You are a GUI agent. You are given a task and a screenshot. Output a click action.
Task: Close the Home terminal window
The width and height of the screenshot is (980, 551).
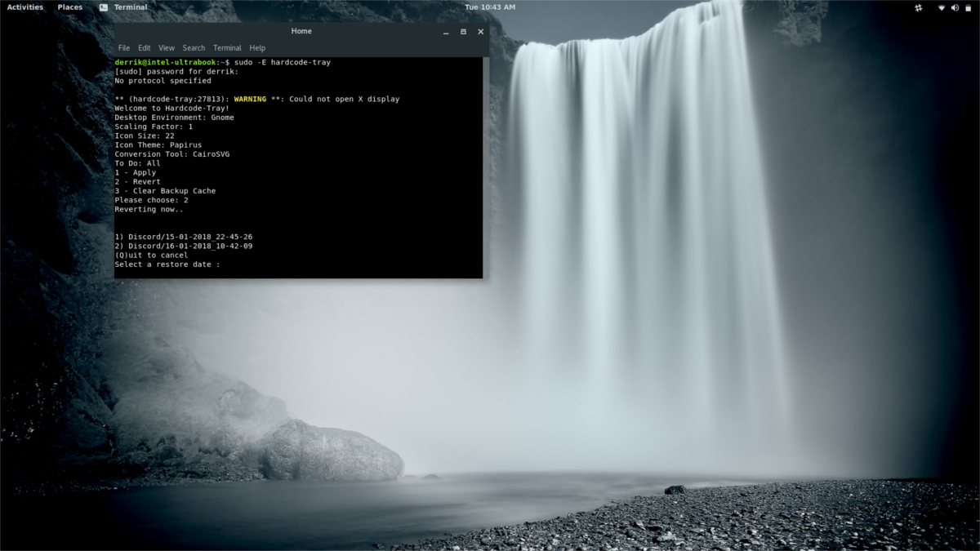point(480,32)
